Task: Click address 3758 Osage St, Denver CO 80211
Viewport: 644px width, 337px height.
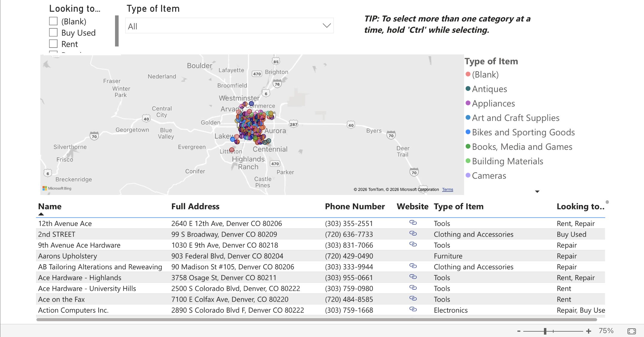Action: coord(224,278)
